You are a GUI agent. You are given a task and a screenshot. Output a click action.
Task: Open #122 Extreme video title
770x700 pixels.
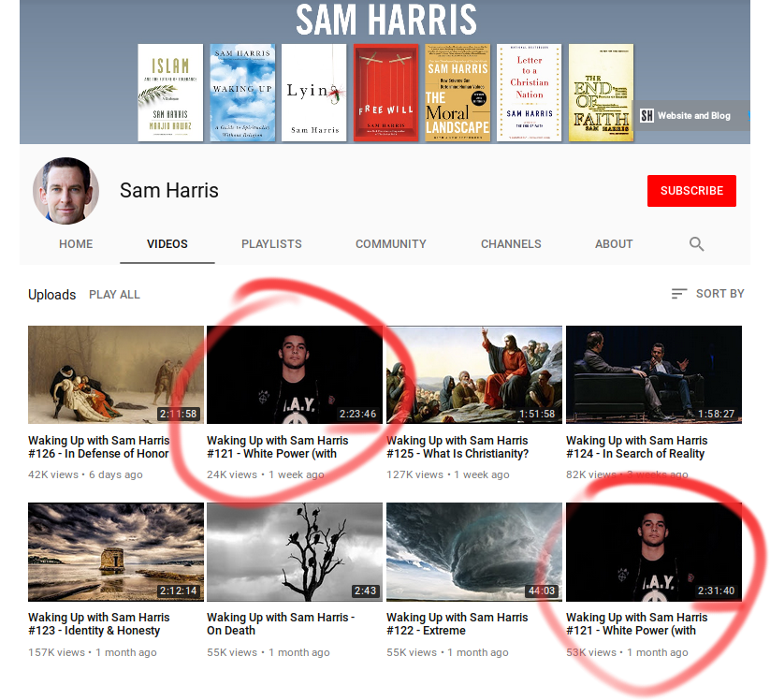[458, 624]
